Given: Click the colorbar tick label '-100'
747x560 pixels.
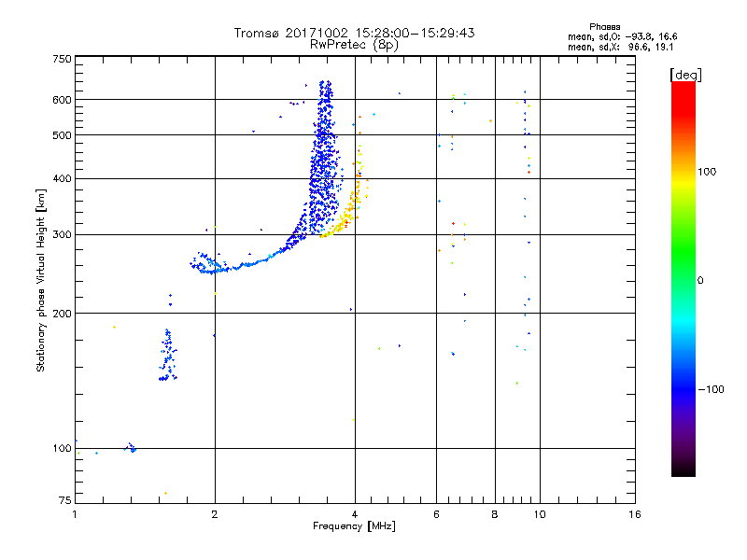Looking at the screenshot, I should (x=711, y=389).
